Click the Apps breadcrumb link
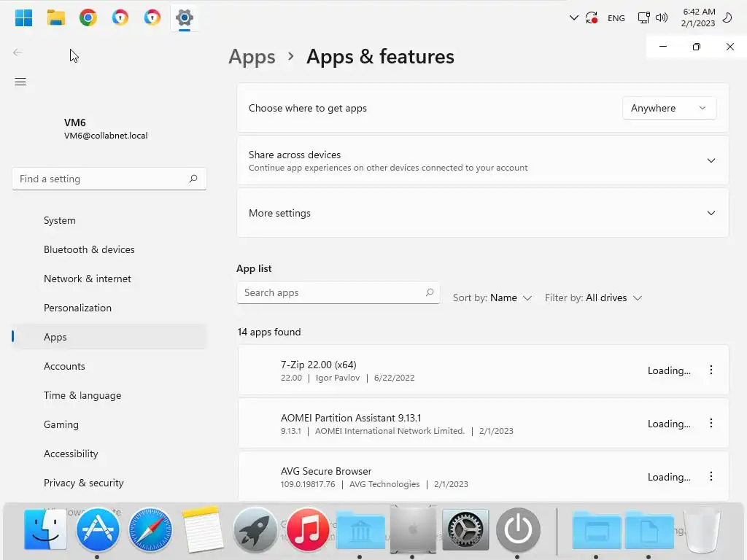The width and height of the screenshot is (747, 560). point(252,57)
